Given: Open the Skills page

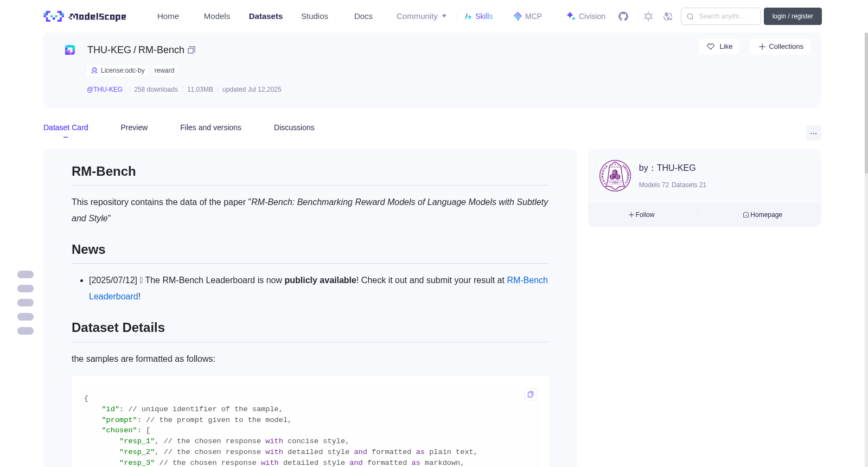Looking at the screenshot, I should pos(479,16).
